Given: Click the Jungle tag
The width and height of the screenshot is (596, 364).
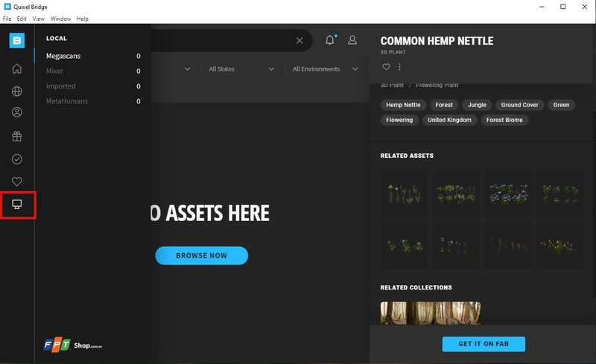Looking at the screenshot, I should pyautogui.click(x=477, y=105).
